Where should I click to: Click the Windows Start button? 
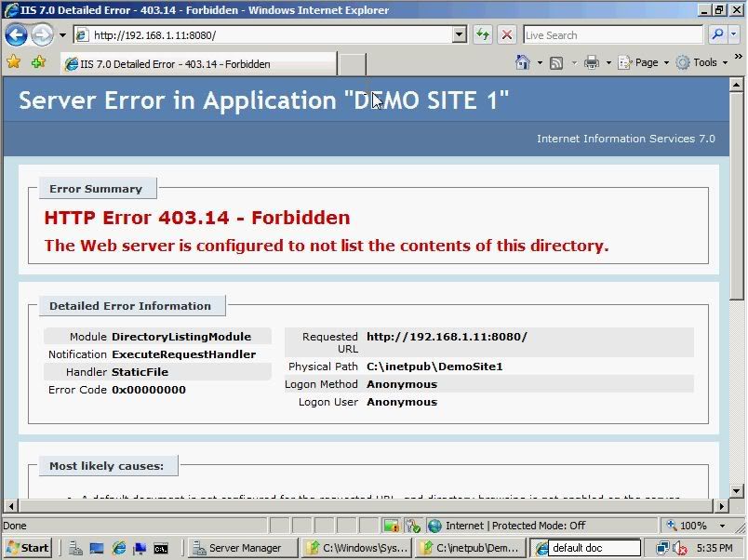coord(28,548)
